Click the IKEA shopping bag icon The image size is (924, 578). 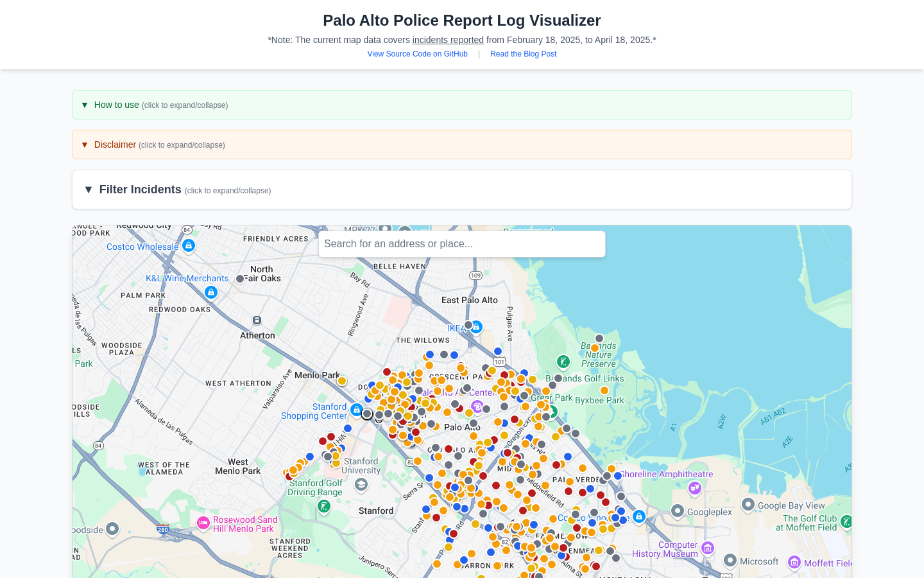point(476,328)
